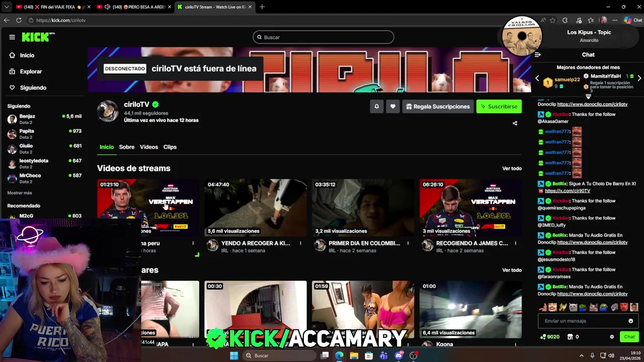Play the 00:30 clip thumbnail
Viewport: 644px width, 362px height.
[256, 309]
